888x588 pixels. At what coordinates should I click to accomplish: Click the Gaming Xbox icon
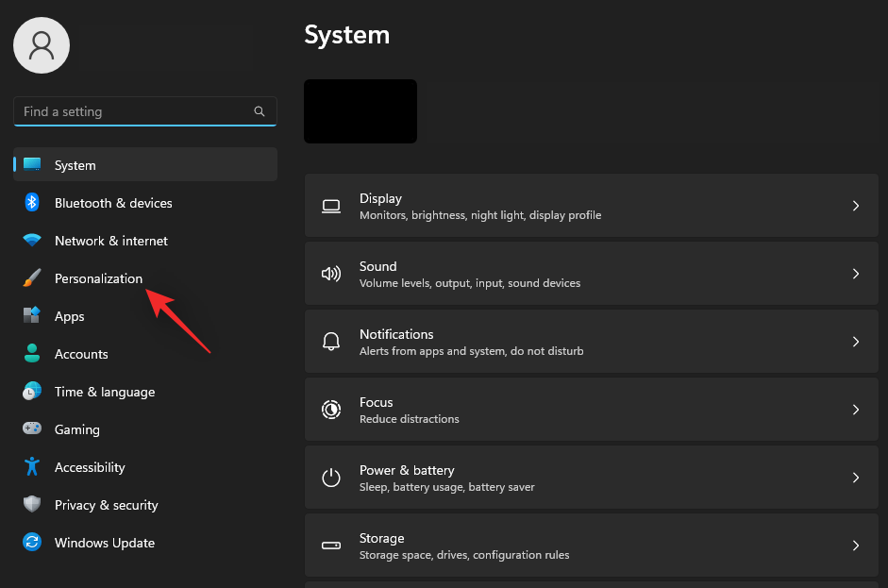[x=31, y=429]
